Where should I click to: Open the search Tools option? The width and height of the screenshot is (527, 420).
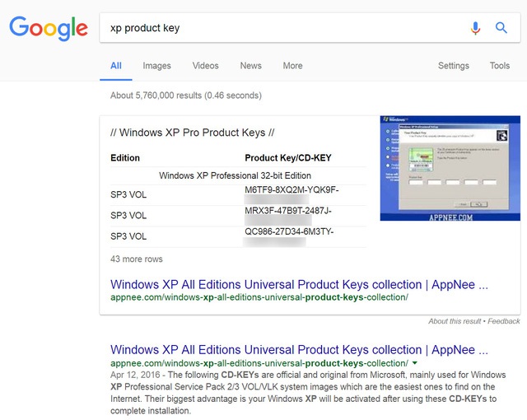[x=500, y=66]
